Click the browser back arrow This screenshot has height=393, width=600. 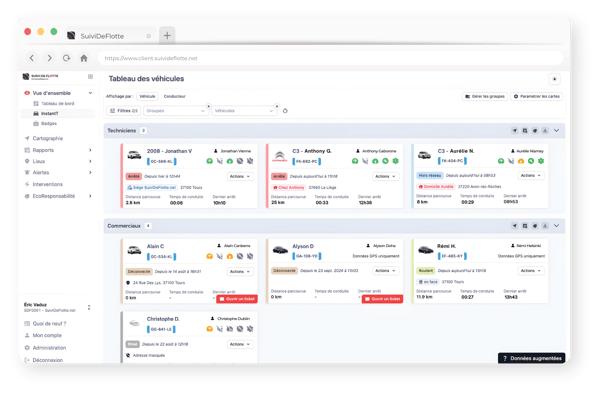click(32, 58)
